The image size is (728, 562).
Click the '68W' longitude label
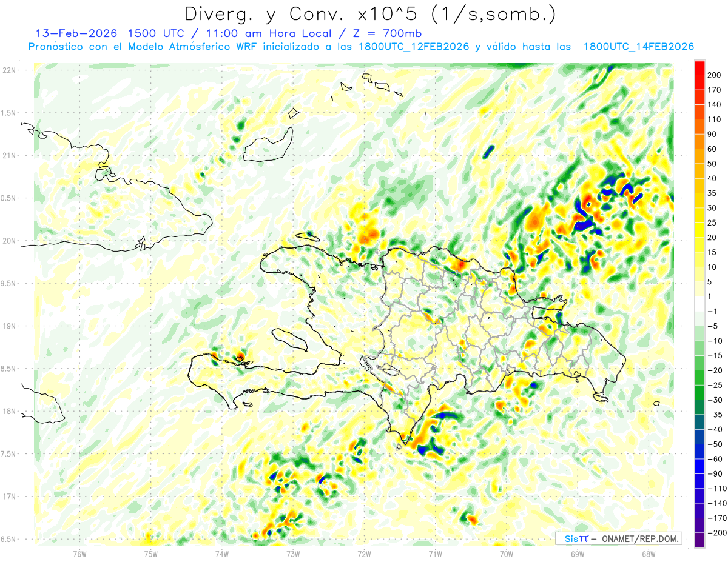click(649, 553)
